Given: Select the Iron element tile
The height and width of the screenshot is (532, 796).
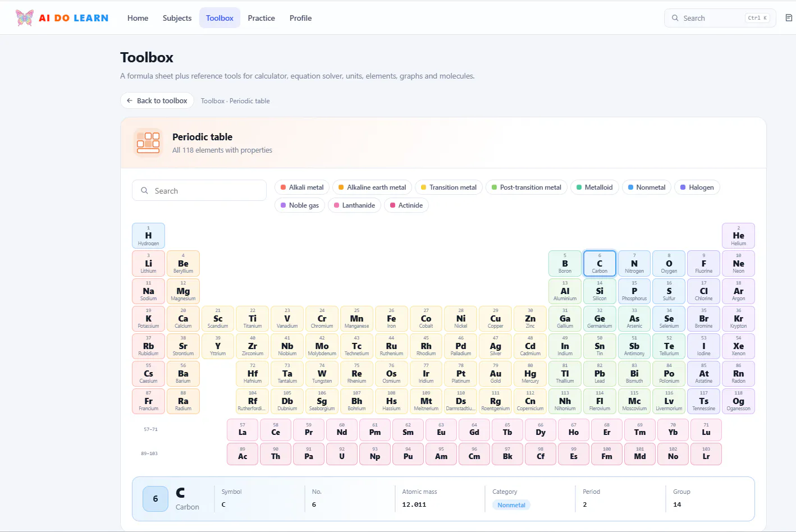Looking at the screenshot, I should [391, 318].
